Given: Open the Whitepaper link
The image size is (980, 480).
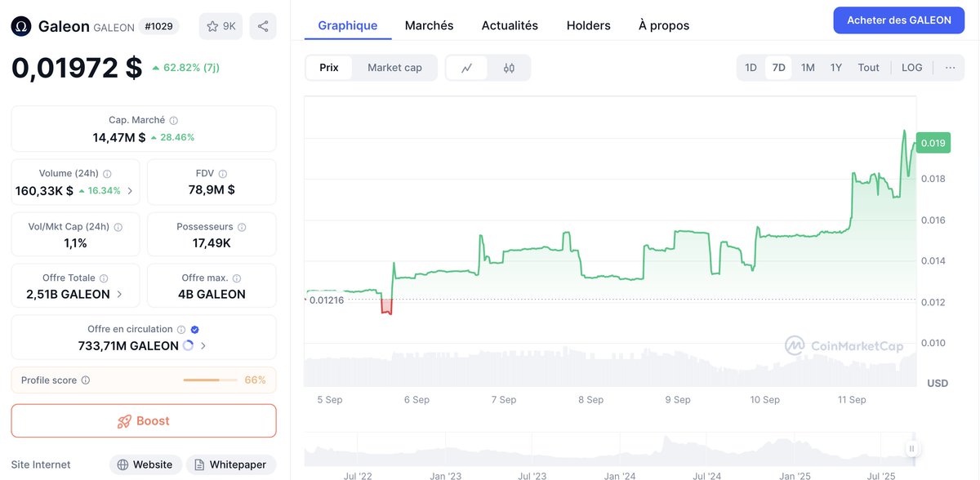Looking at the screenshot, I should pos(230,464).
